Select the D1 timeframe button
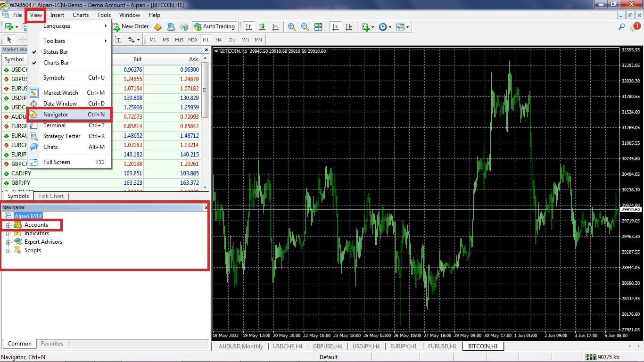Screen dimensions: 644x362 pyautogui.click(x=232, y=40)
